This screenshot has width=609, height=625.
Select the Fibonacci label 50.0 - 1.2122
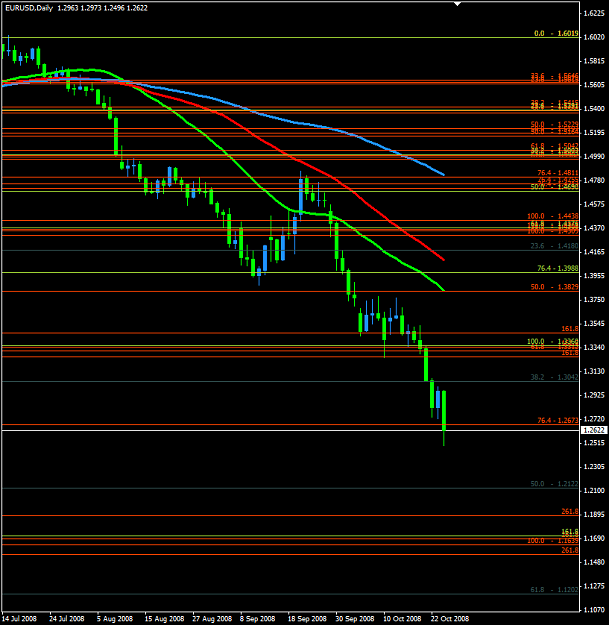coord(554,484)
